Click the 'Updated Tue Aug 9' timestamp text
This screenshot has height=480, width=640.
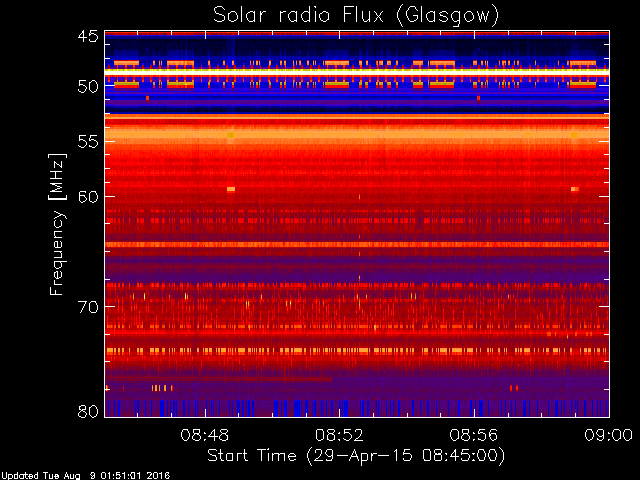click(x=85, y=475)
